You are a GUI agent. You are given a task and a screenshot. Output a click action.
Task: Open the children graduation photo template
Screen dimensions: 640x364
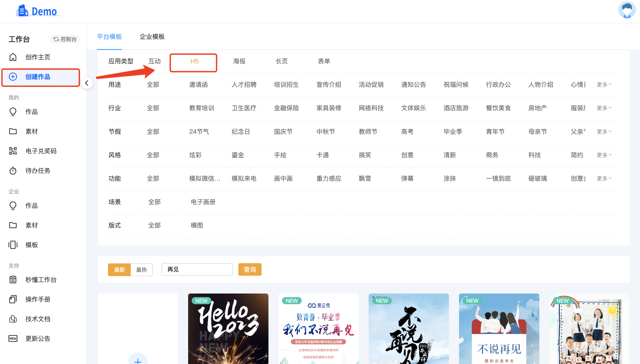pos(589,329)
